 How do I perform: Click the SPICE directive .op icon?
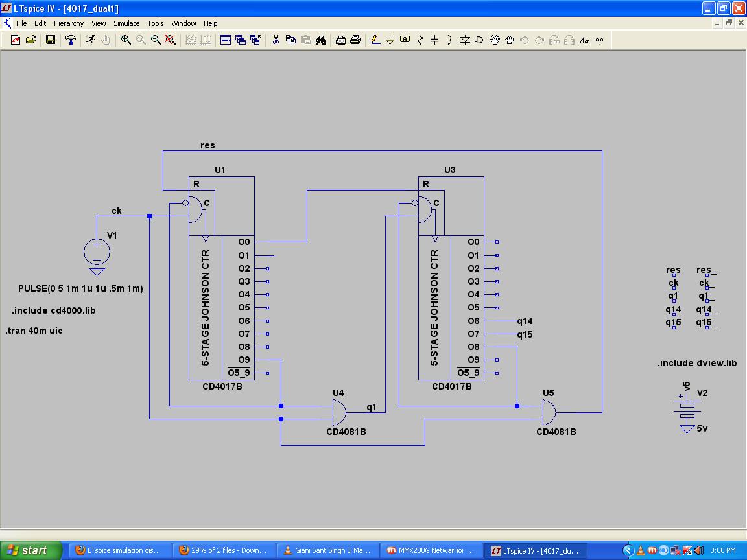click(x=599, y=40)
